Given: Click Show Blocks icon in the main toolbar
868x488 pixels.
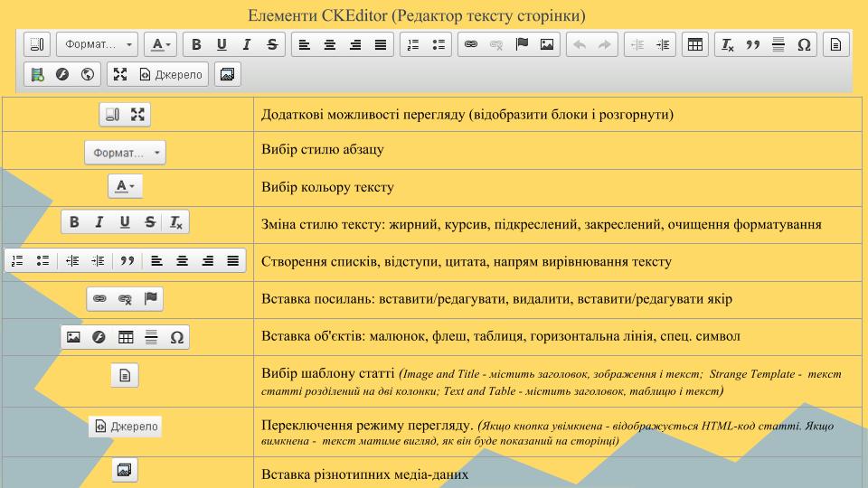Looking at the screenshot, I should pos(37,44).
